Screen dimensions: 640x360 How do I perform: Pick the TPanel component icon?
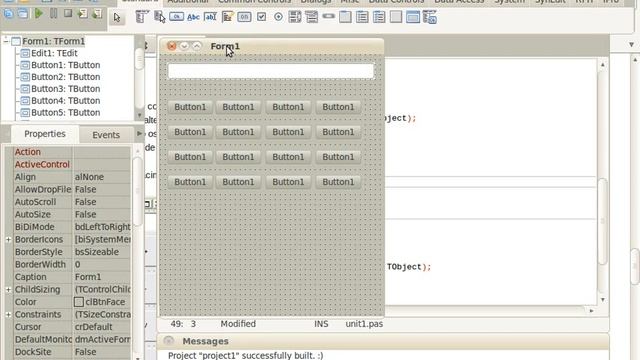pos(396,17)
